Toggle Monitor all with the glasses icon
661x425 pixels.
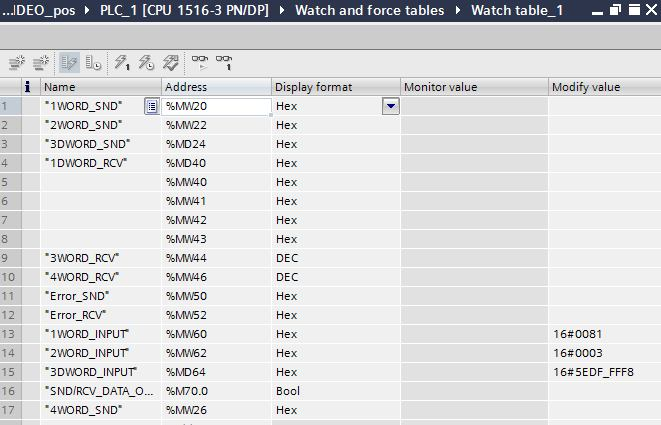click(200, 62)
